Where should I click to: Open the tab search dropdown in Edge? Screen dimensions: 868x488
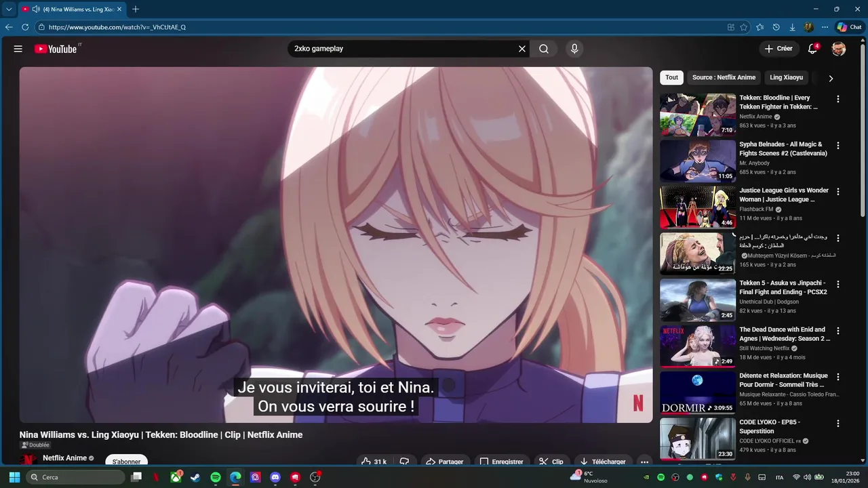(9, 9)
